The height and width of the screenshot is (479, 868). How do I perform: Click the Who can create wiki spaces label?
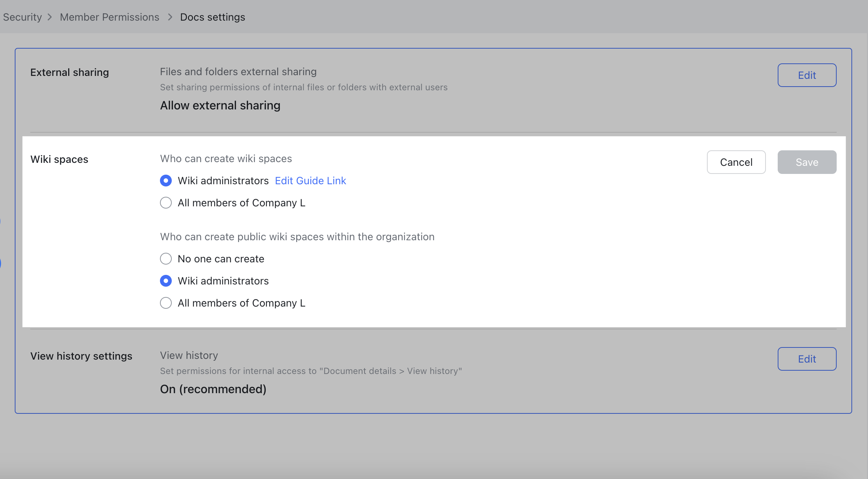click(x=226, y=158)
